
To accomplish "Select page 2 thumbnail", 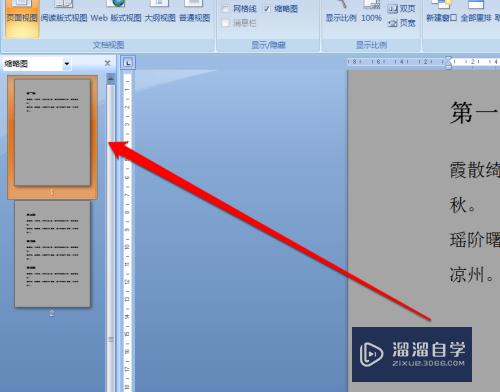I will click(x=52, y=254).
